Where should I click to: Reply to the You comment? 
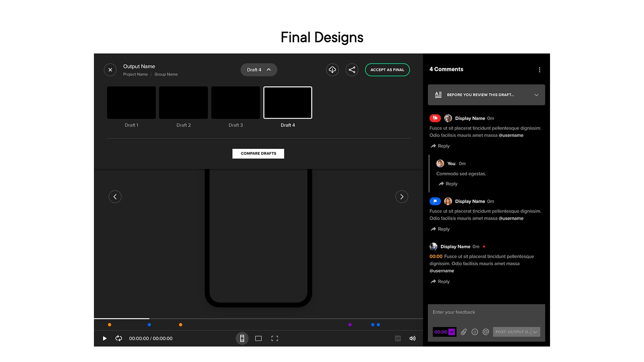tap(448, 184)
